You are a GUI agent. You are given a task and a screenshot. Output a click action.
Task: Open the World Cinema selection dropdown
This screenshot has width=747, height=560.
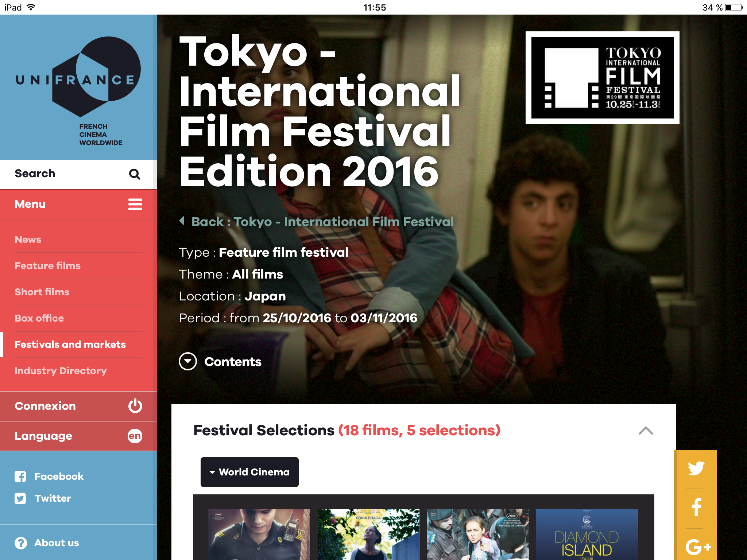point(249,472)
